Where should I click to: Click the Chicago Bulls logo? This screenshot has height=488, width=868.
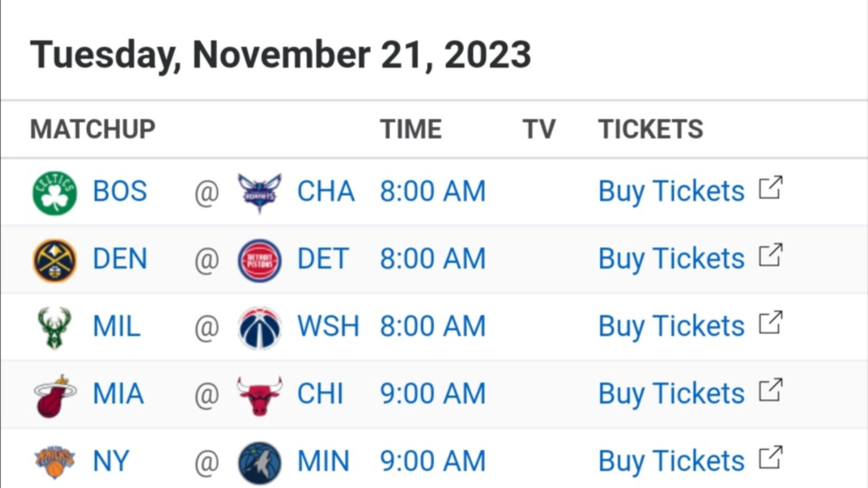pyautogui.click(x=259, y=395)
